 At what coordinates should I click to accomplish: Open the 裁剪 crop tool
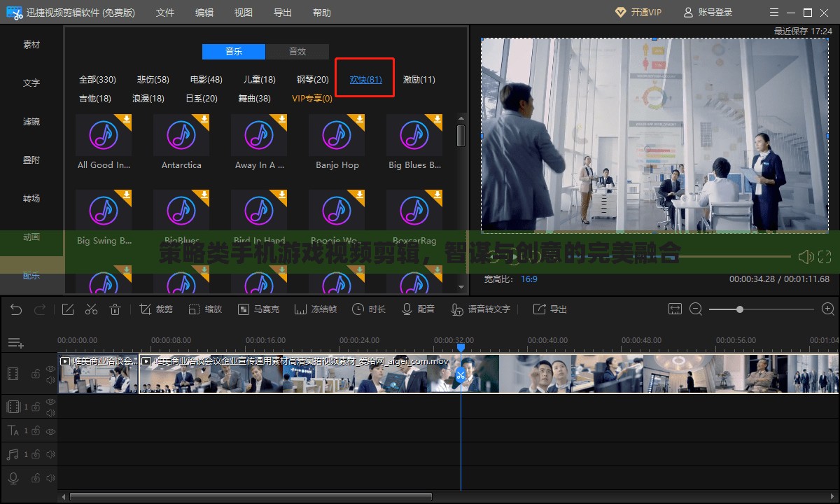pos(156,309)
